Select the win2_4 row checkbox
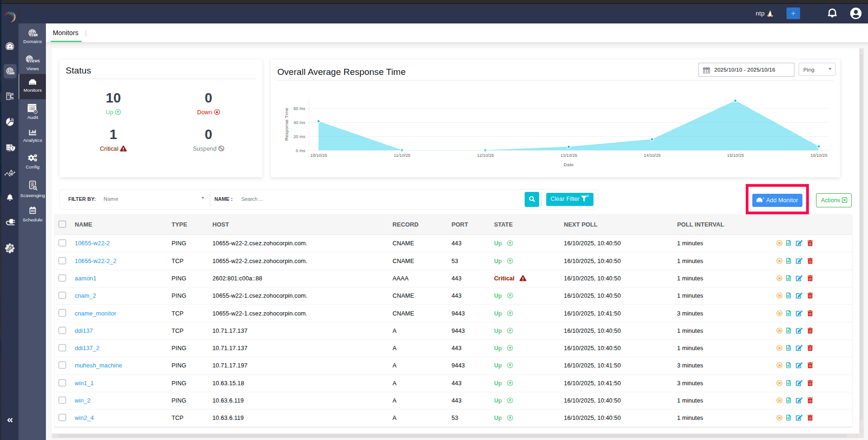Image resolution: width=868 pixels, height=440 pixels. click(x=62, y=418)
